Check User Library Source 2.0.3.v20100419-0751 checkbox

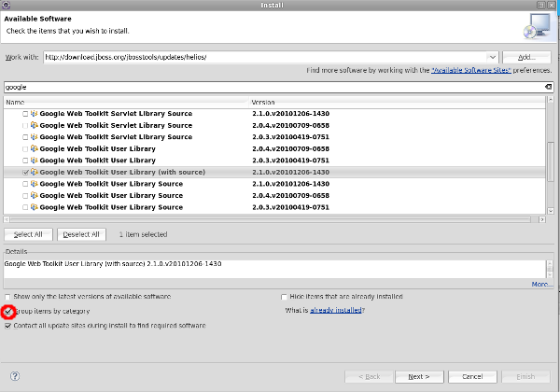coord(25,207)
